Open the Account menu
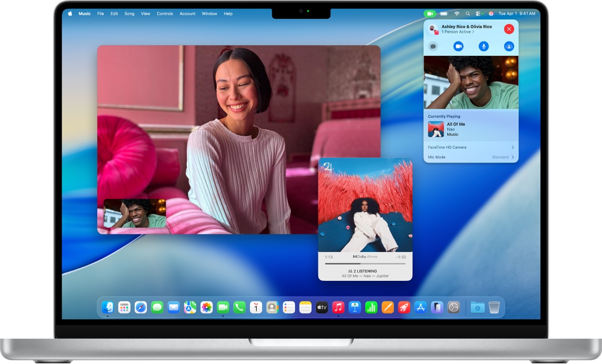This screenshot has width=602, height=364. pos(187,14)
